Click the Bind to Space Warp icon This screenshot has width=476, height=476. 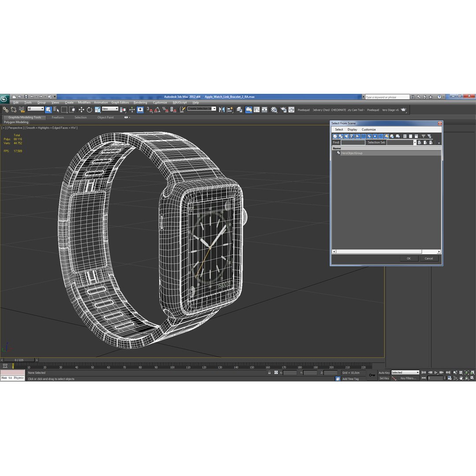pyautogui.click(x=22, y=110)
